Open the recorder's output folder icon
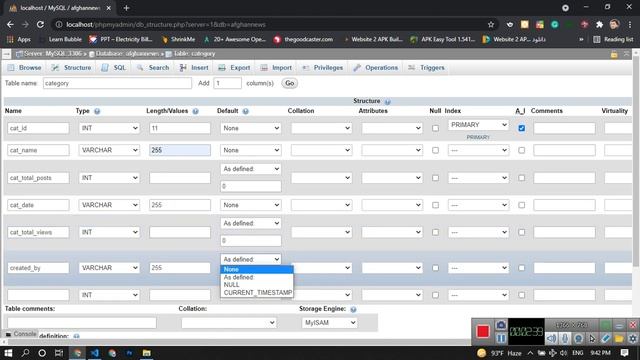The image size is (640, 360). [619, 338]
